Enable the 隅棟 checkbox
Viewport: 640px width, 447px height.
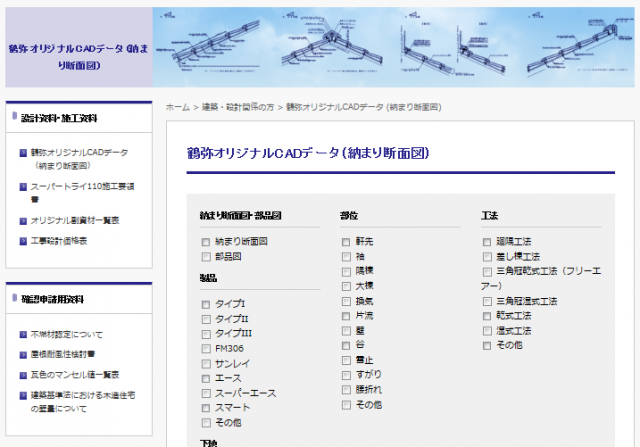[346, 271]
